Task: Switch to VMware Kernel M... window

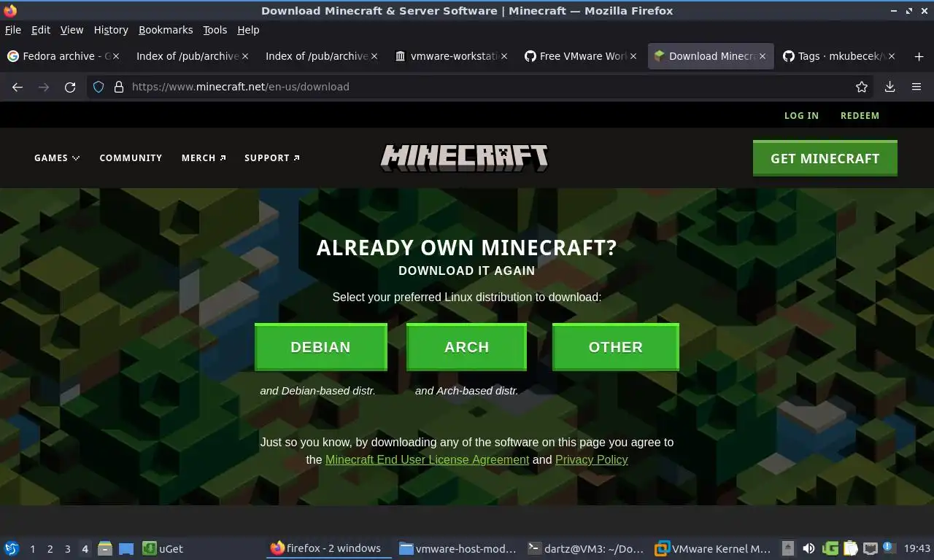Action: 714,548
